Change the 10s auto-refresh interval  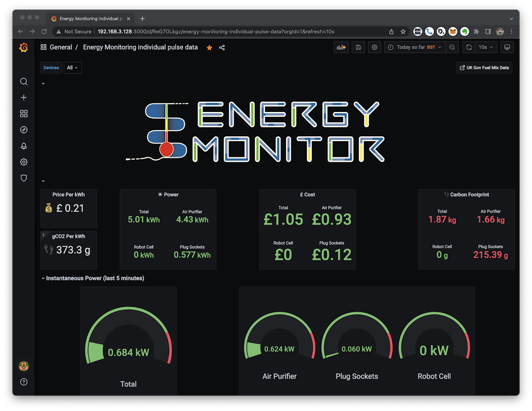pos(486,47)
